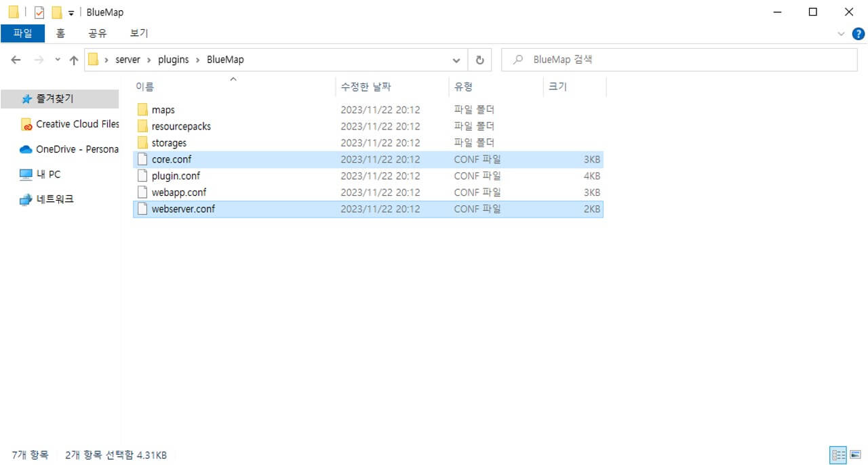The height and width of the screenshot is (465, 868).
Task: Select the "webapp.conf" file name
Action: click(x=179, y=193)
